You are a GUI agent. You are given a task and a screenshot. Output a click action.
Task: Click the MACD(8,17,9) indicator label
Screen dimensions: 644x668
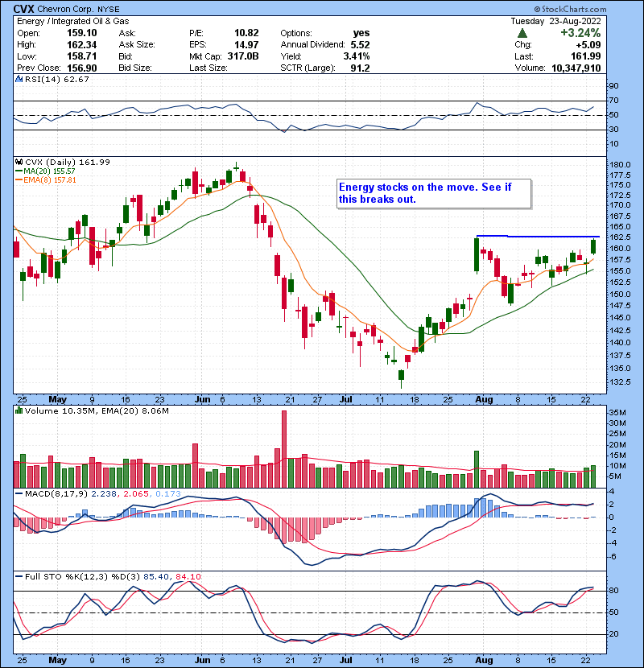click(x=56, y=494)
